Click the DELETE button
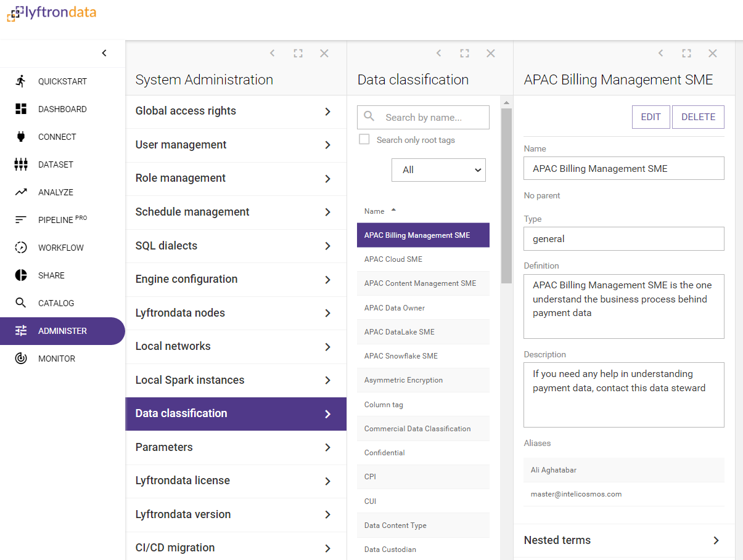Viewport: 743px width, 560px height. coord(698,117)
